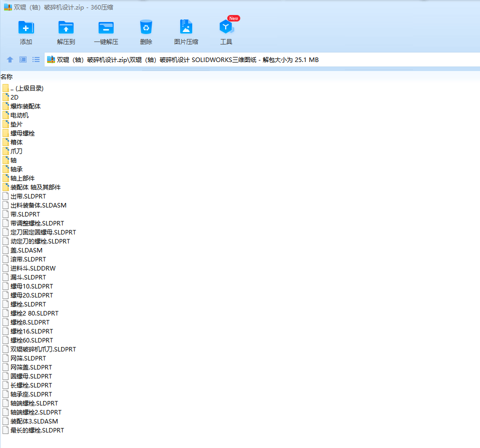The width and height of the screenshot is (480, 448).
Task: Select the file 最长的螺栓.SLDPRT
Action: click(34, 430)
